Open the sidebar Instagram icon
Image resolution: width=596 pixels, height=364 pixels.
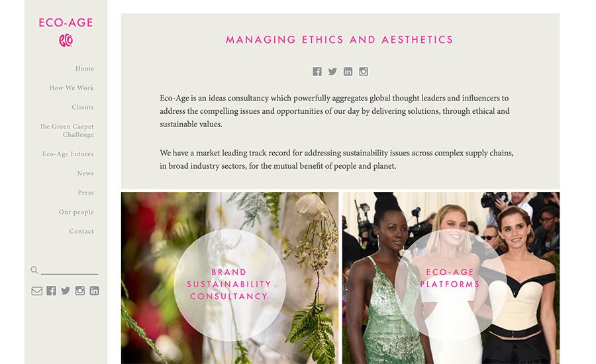[80, 291]
